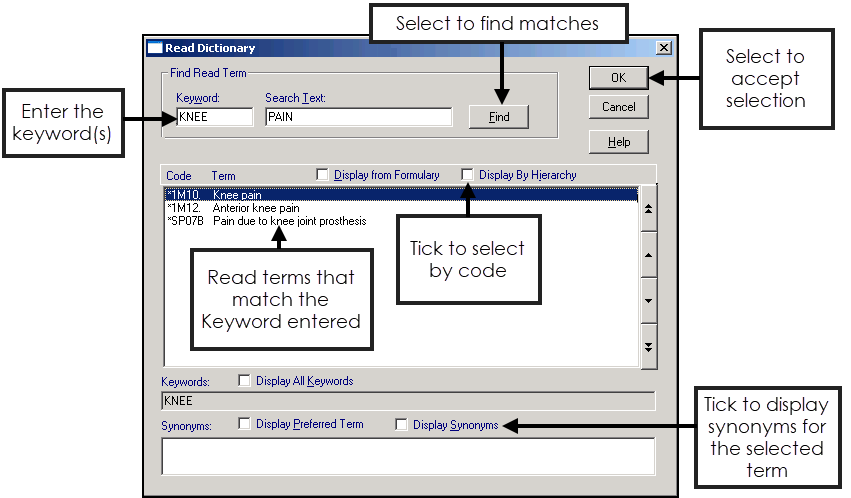Tick Display Synonyms checkbox

[402, 425]
